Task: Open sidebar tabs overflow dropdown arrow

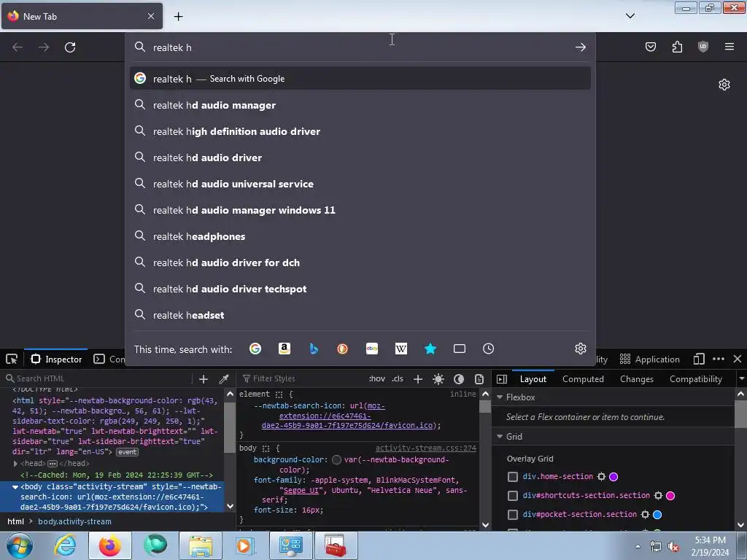Action: 741,379
